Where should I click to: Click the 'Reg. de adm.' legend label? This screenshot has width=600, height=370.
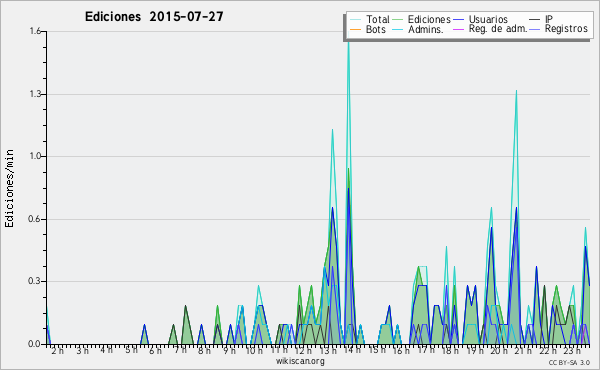click(498, 29)
